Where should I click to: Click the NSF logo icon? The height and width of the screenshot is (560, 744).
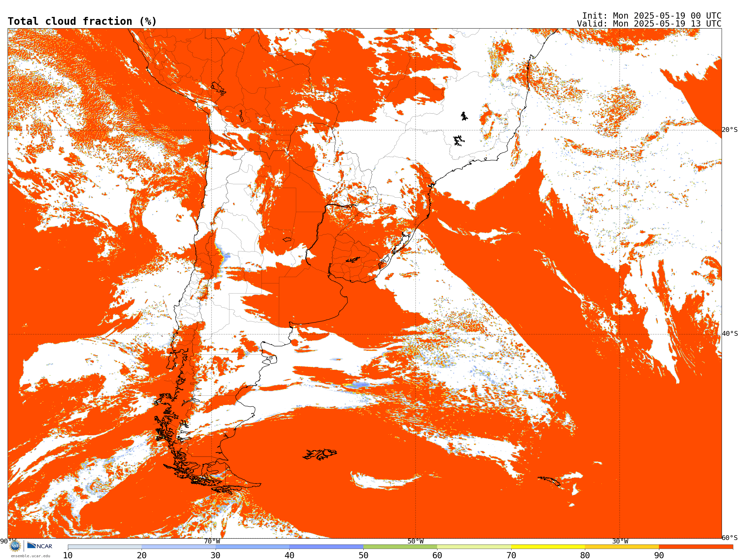click(15, 546)
